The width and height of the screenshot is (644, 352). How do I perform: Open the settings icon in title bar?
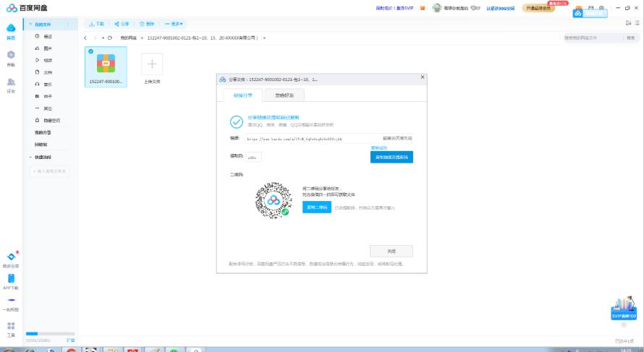pos(601,8)
